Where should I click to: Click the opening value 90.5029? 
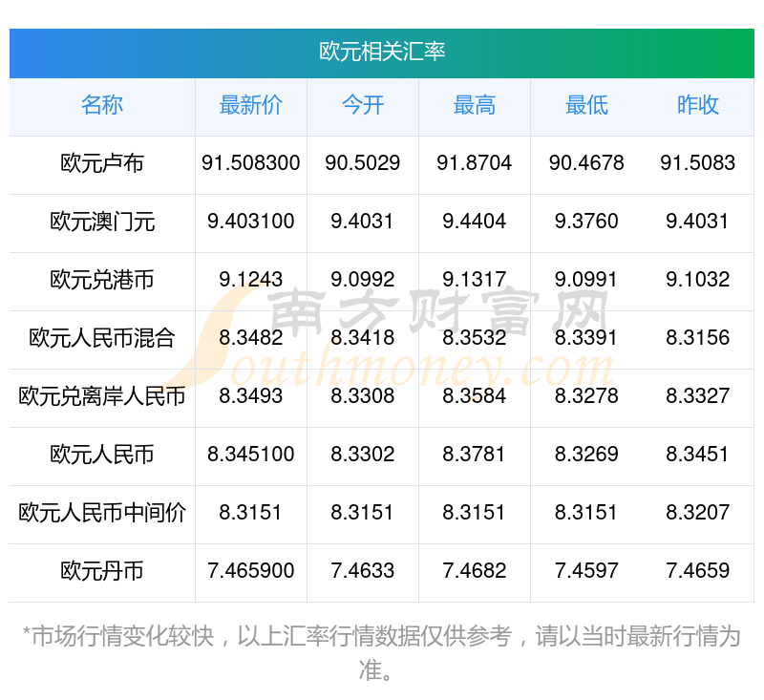point(363,162)
